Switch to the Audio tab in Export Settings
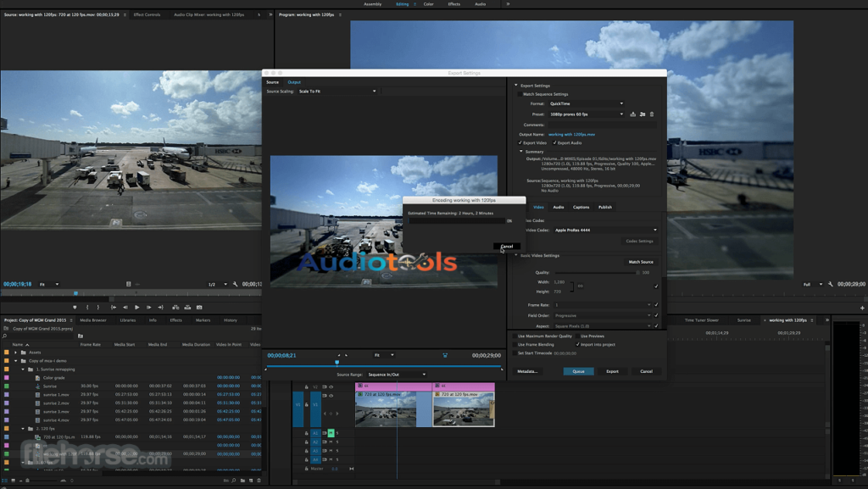 558,207
